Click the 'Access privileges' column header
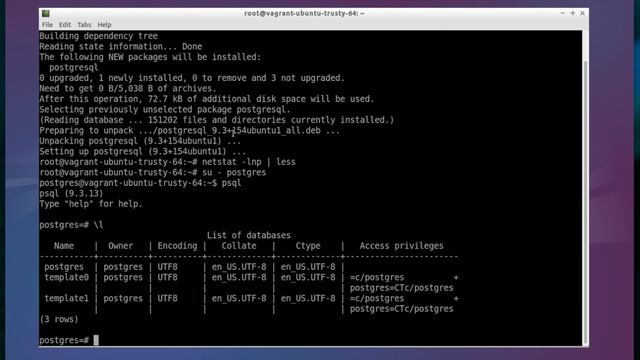Image resolution: width=640 pixels, height=360 pixels. click(x=401, y=246)
